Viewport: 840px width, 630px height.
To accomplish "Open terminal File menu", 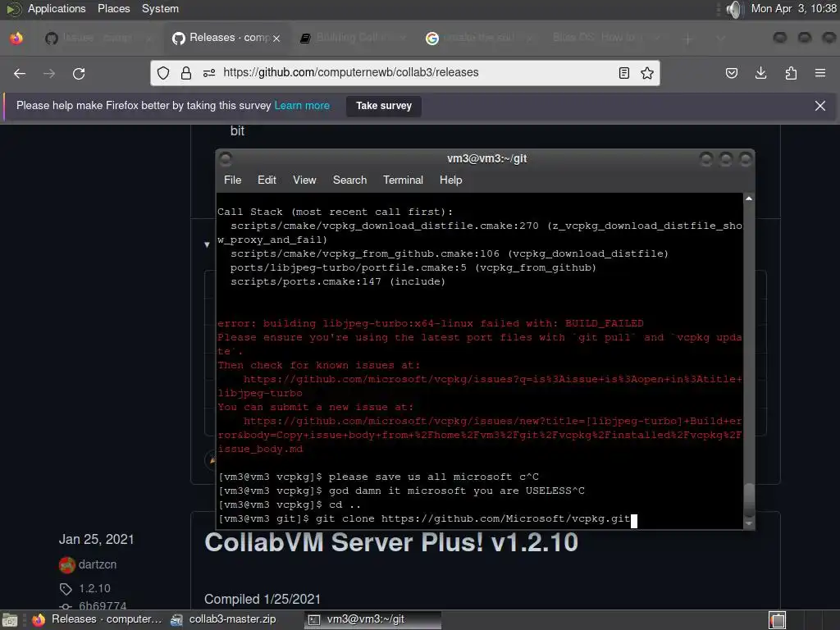I will 232,180.
